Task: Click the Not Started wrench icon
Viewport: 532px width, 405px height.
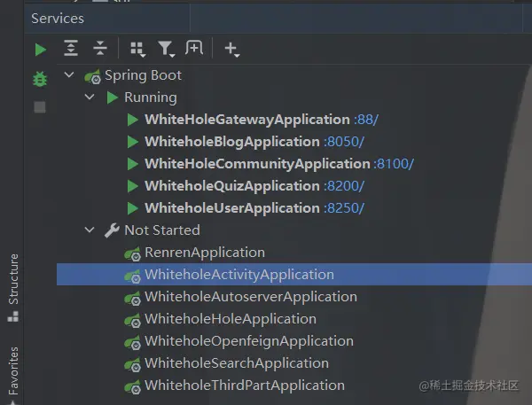Action: click(112, 230)
